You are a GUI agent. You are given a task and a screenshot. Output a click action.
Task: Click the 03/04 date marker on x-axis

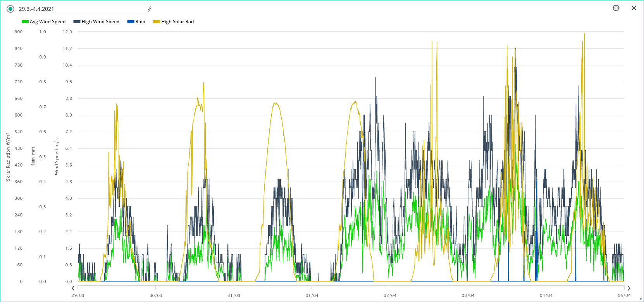pos(468,295)
